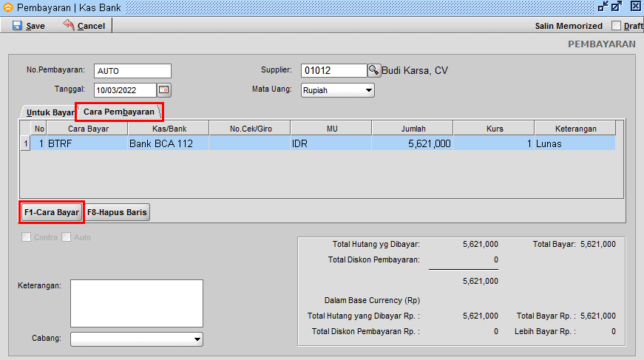Click the BTRF cell

[87, 143]
